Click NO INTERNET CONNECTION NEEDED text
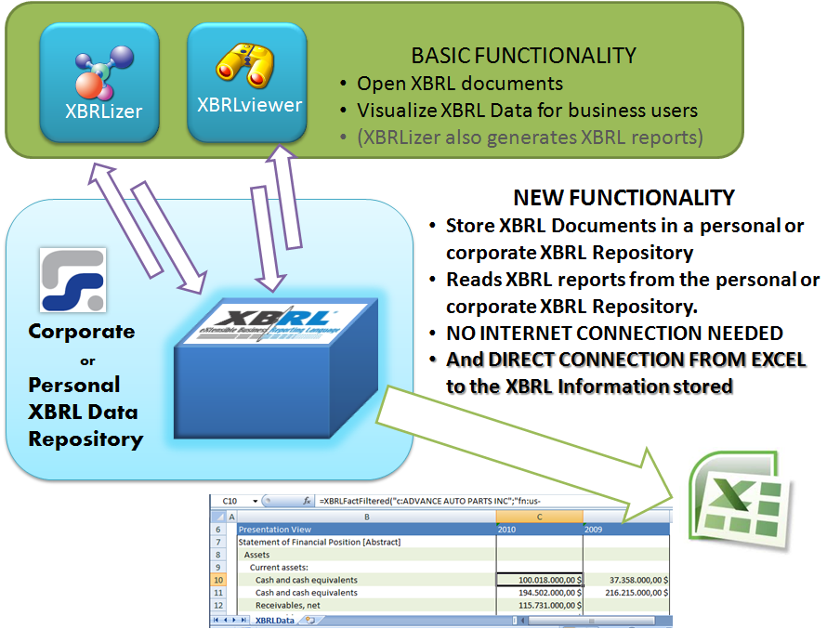This screenshot has width=840, height=629. (x=614, y=334)
